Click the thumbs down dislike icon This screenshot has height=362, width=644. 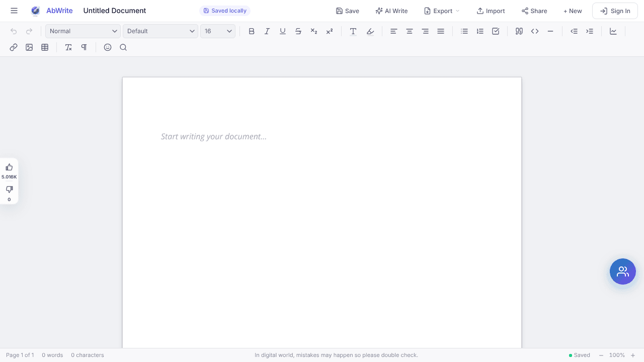[x=9, y=190]
